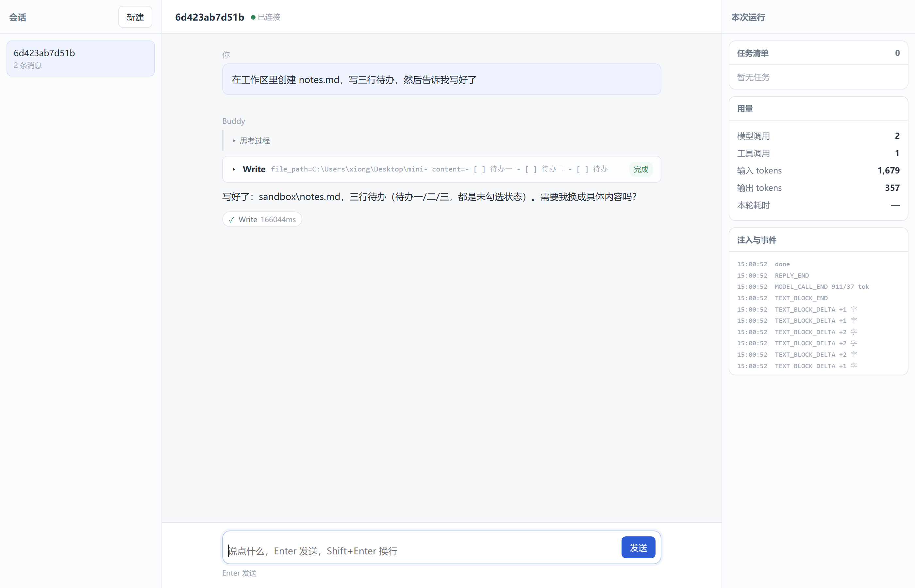Create a new session with 新建
The width and height of the screenshot is (915, 588).
135,17
